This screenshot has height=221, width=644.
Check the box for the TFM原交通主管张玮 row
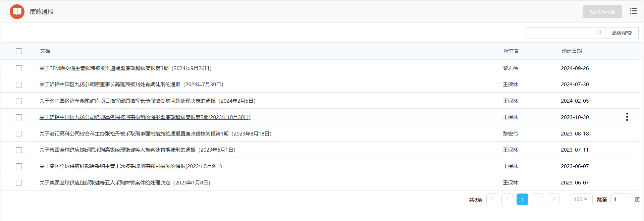(19, 68)
